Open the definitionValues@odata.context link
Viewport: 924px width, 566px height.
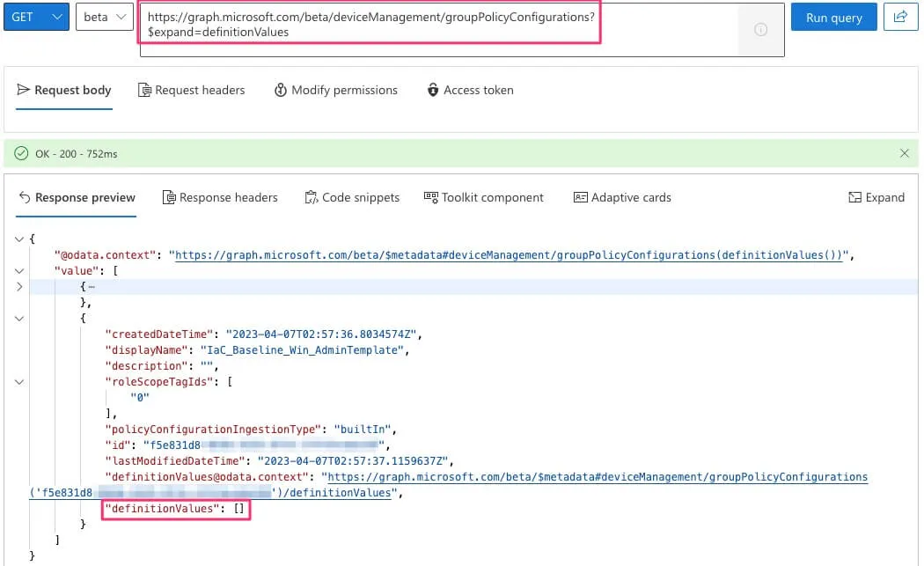click(597, 476)
